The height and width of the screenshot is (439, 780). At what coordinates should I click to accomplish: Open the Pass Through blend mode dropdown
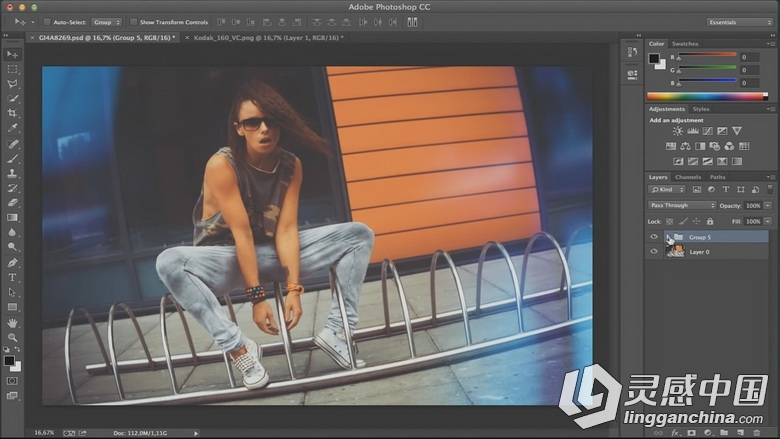tap(682, 205)
